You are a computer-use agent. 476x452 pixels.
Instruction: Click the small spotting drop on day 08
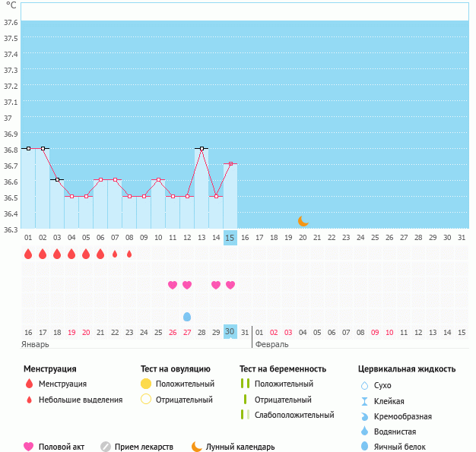click(x=129, y=254)
